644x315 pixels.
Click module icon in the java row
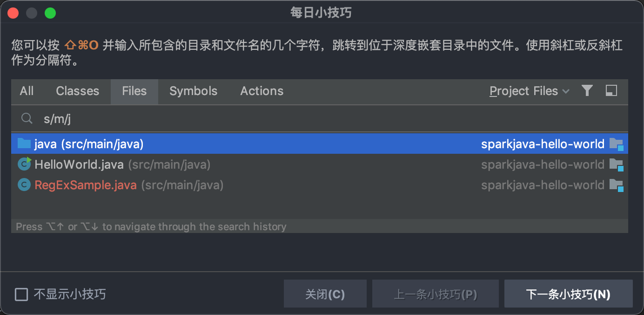click(616, 144)
